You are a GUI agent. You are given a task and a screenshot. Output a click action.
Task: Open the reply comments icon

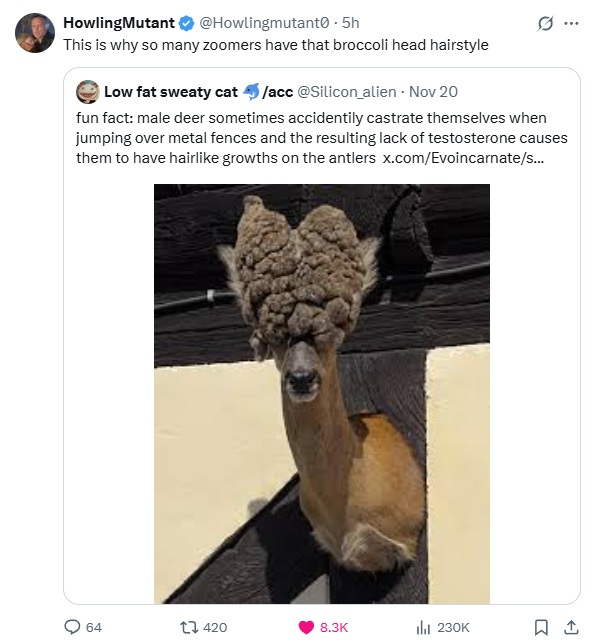73,627
